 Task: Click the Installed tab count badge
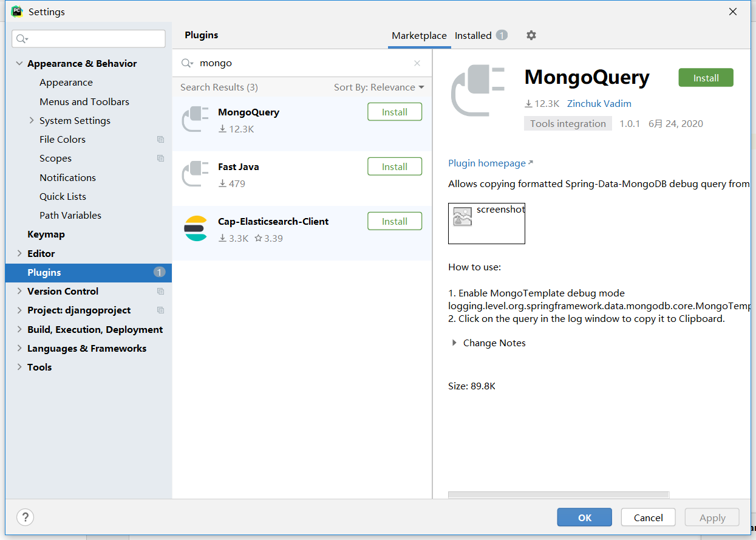coord(502,35)
